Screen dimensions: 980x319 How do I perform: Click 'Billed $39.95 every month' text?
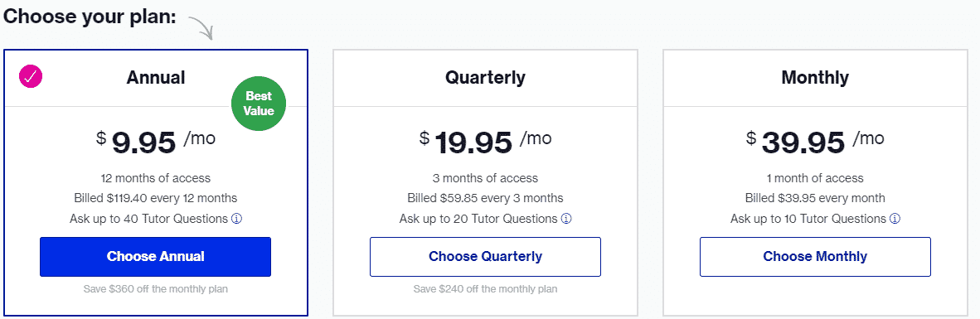click(815, 199)
